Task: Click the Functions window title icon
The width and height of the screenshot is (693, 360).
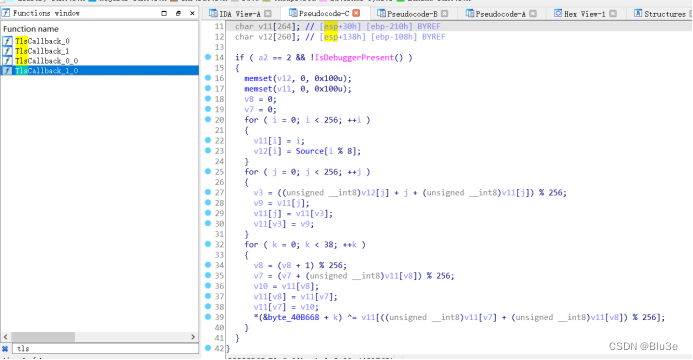Action: pyautogui.click(x=6, y=13)
